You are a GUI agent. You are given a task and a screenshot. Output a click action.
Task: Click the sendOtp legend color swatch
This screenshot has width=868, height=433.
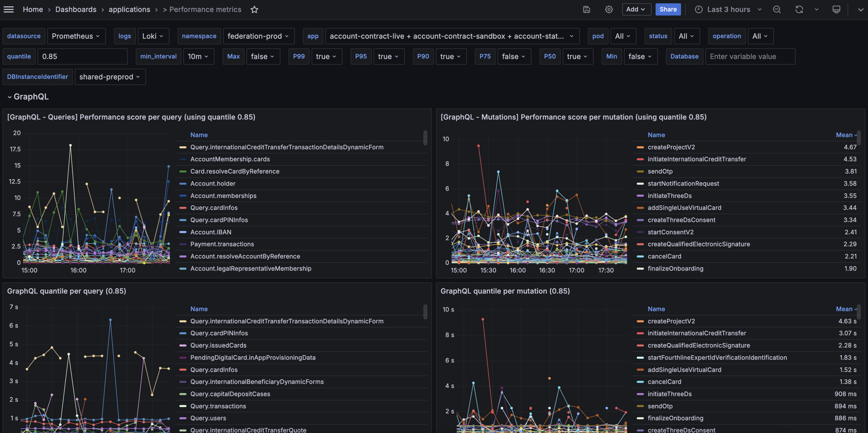(640, 172)
